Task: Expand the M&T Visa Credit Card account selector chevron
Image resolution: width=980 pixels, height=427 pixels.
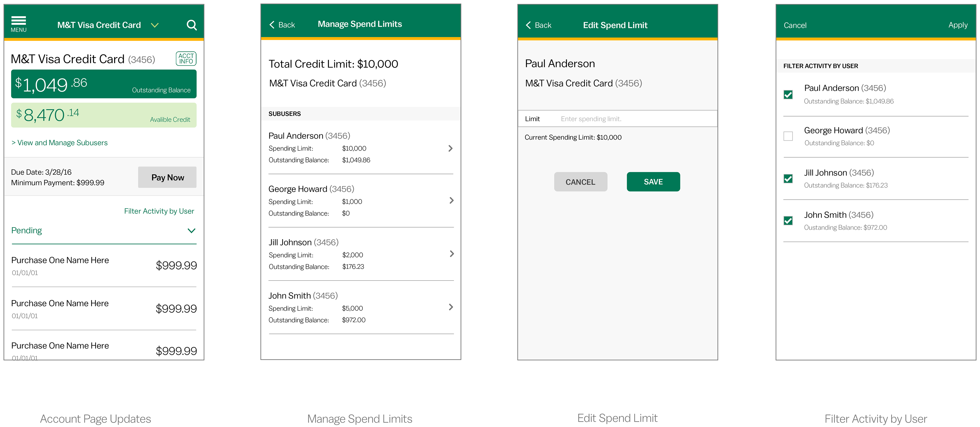Action: tap(154, 25)
